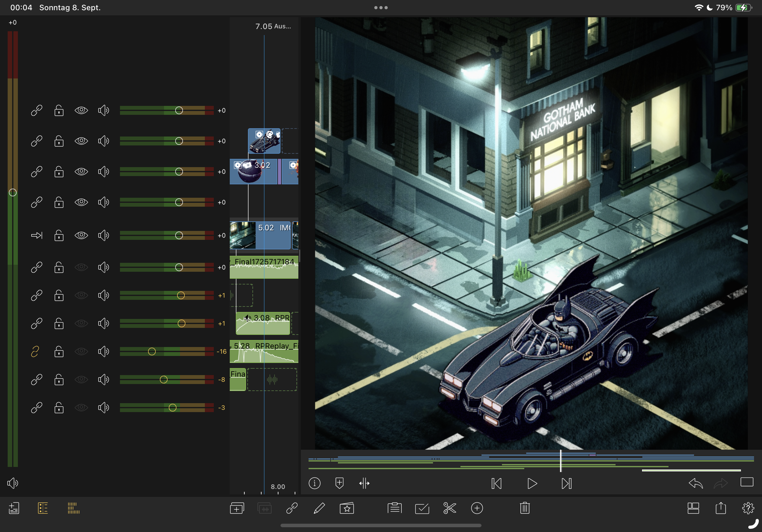Tap the clipboard paste icon

coord(395,508)
